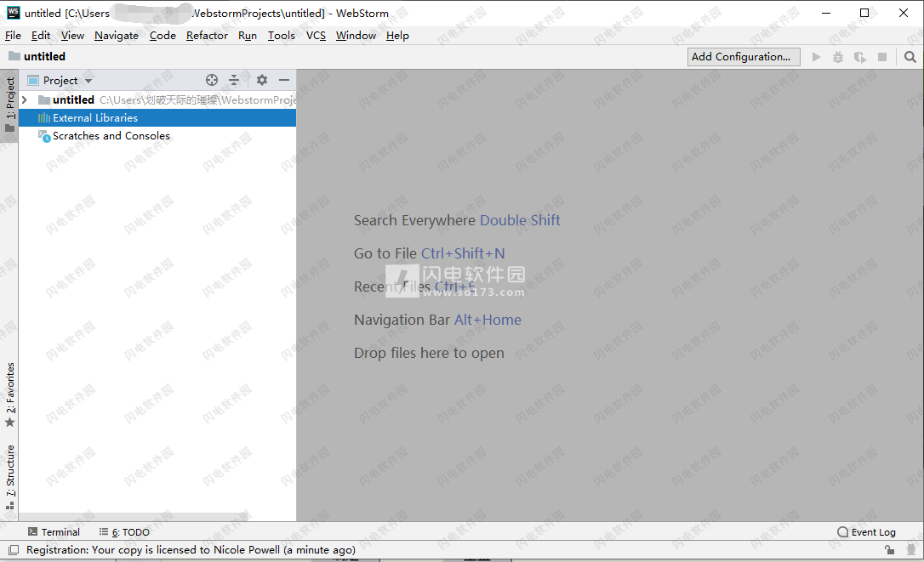
Task: Click the green Run arrow icon
Action: point(816,57)
